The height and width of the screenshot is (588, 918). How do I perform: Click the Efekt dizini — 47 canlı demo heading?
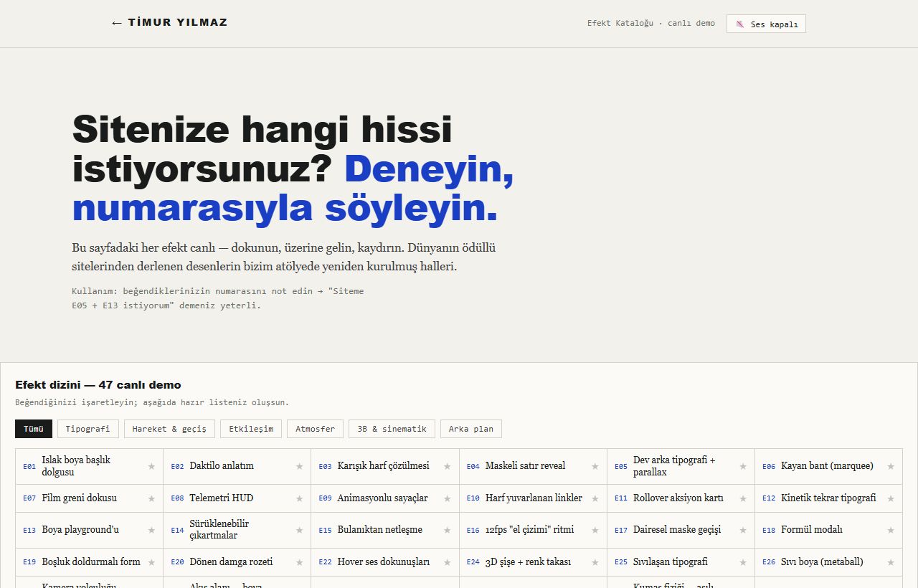[x=98, y=385]
